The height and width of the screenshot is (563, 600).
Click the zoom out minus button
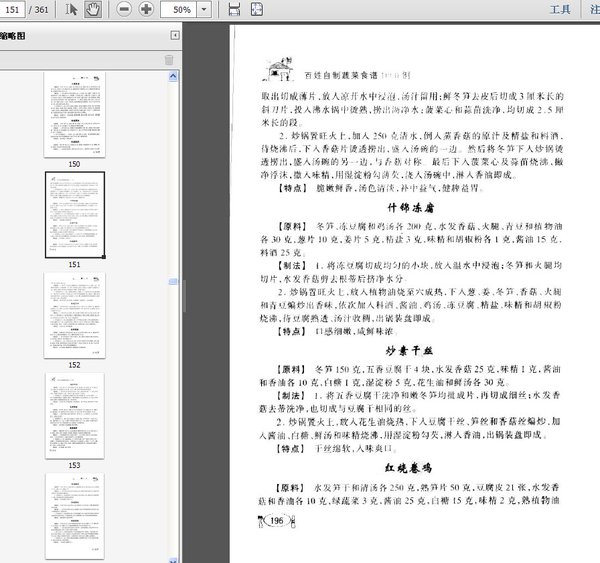tap(124, 9)
